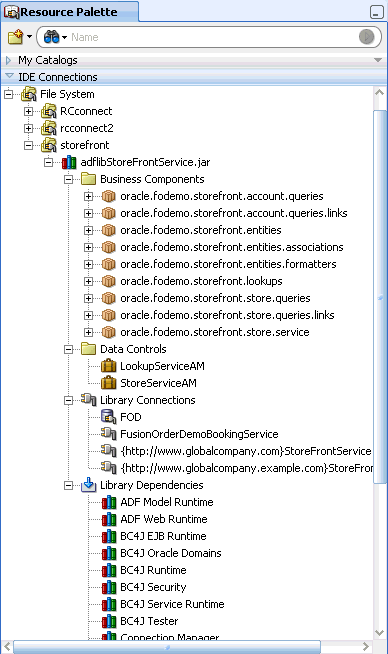Select the {http://www.globalcompany.com}StoreFrontService connection
Image resolution: width=388 pixels, height=654 pixels.
(246, 451)
